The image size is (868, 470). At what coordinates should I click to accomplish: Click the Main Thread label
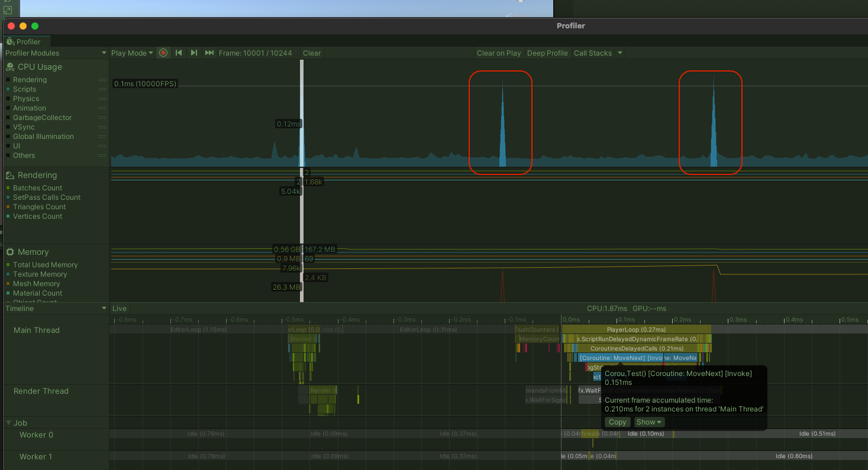pos(37,330)
